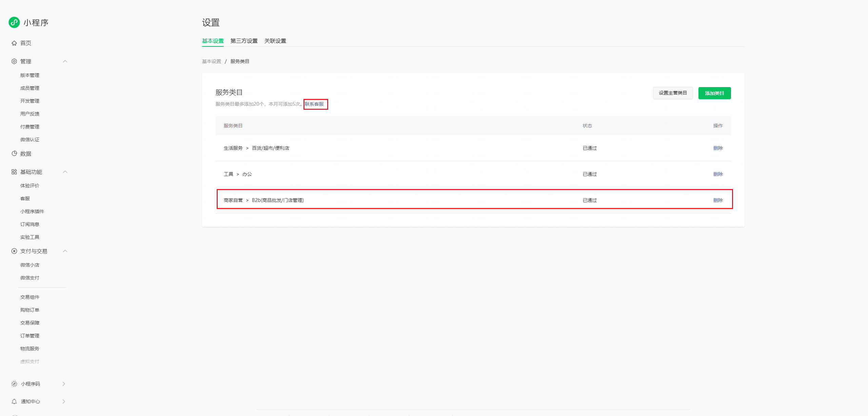Click 已通过 status in the 便利店 row
This screenshot has width=868, height=416.
590,148
